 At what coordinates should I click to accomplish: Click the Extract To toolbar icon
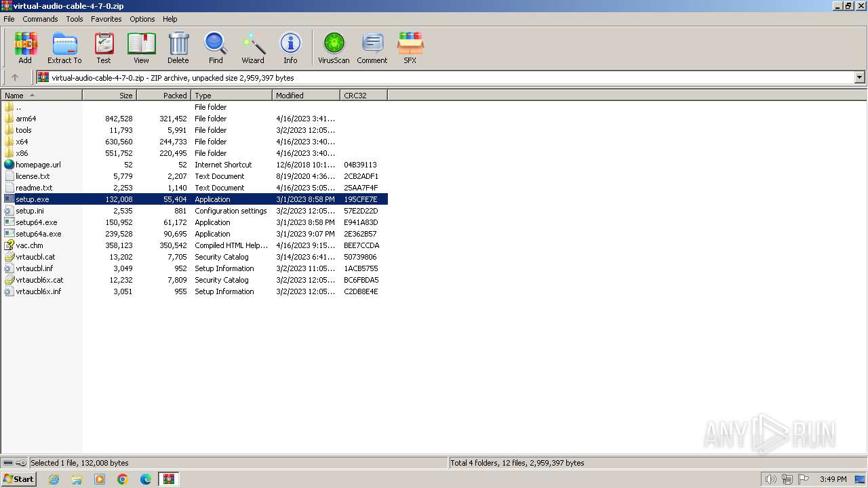tap(64, 47)
